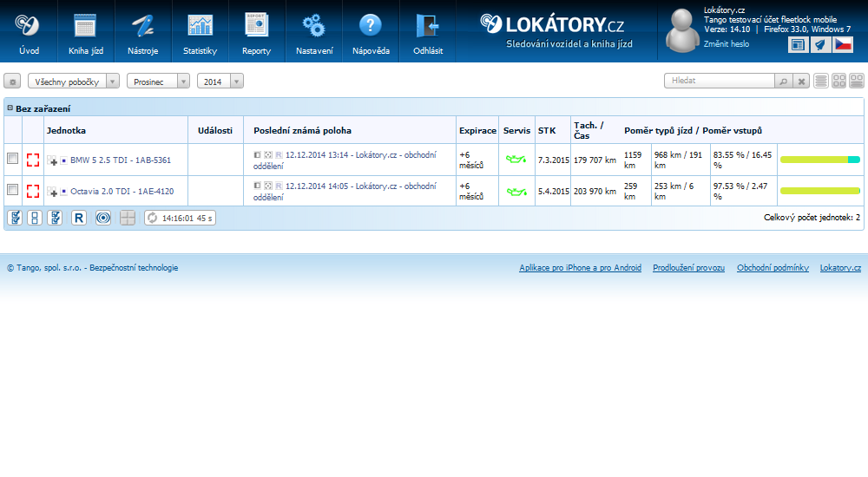Open the Prosinec month dropdown

(158, 81)
